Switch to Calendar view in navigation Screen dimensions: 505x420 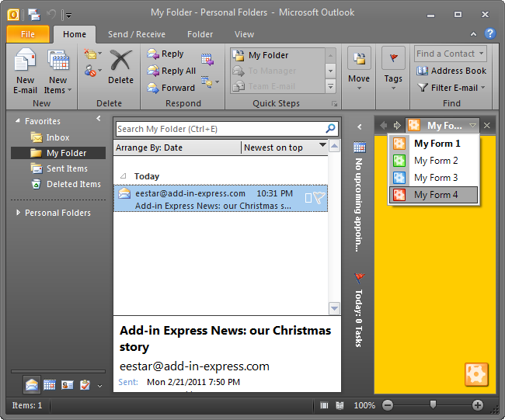click(50, 385)
